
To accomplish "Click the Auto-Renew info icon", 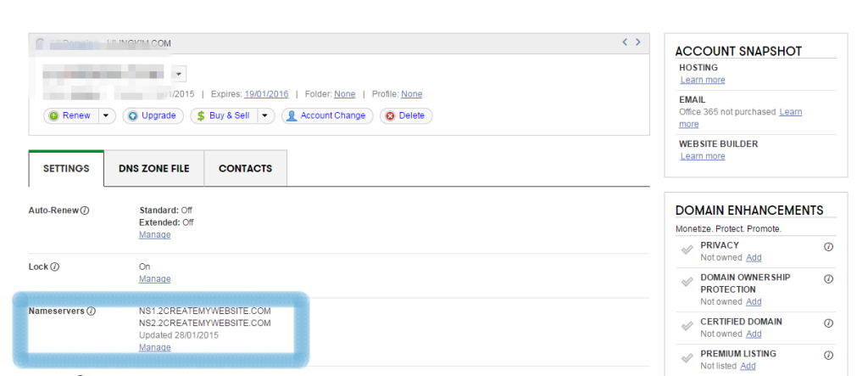I will [86, 210].
